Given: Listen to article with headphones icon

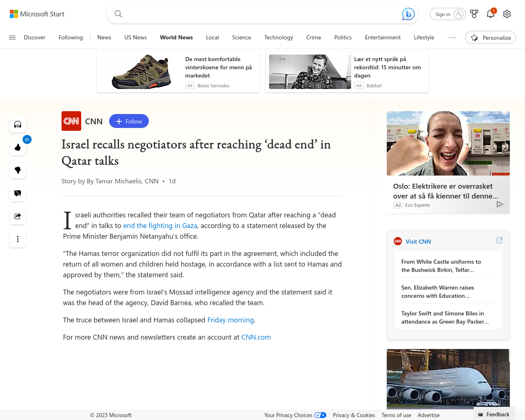Looking at the screenshot, I should pyautogui.click(x=18, y=125).
